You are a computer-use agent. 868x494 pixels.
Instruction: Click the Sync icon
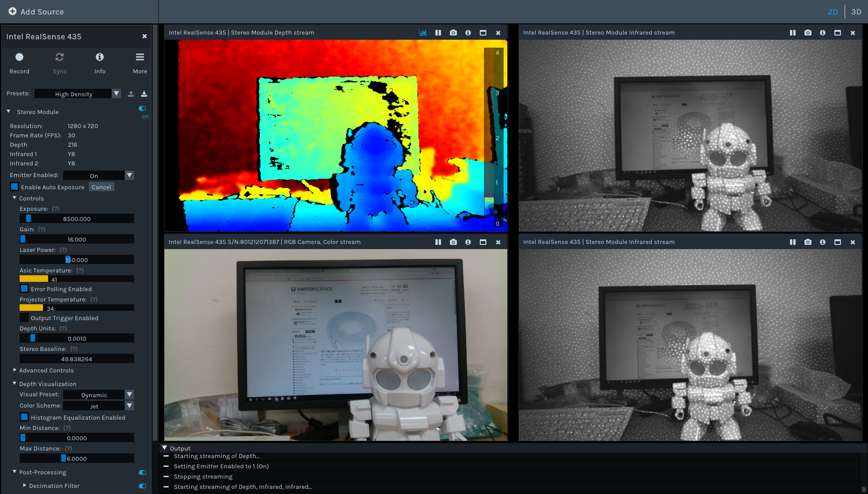click(x=59, y=57)
